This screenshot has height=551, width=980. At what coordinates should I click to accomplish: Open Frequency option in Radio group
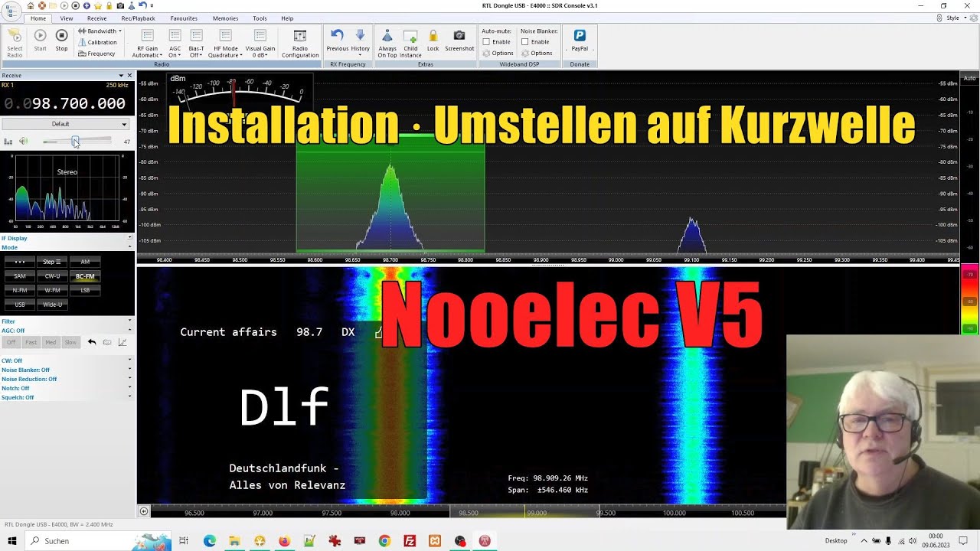tap(96, 54)
